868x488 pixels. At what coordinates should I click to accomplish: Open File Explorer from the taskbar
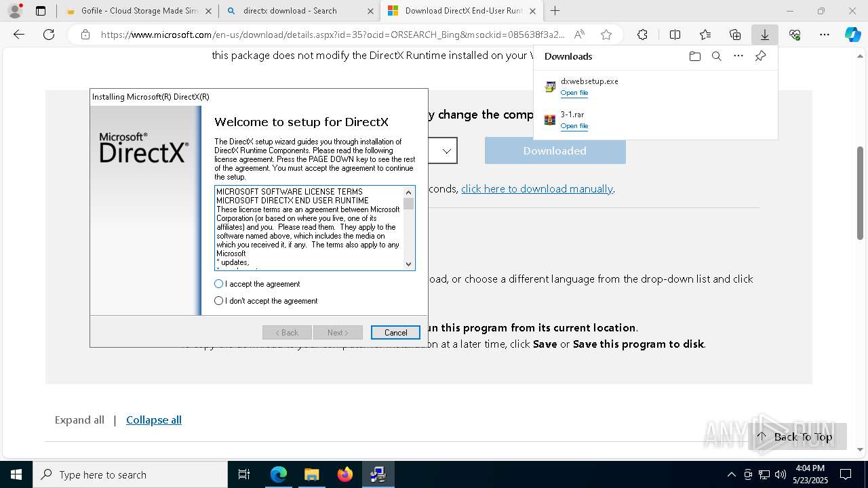tap(311, 474)
